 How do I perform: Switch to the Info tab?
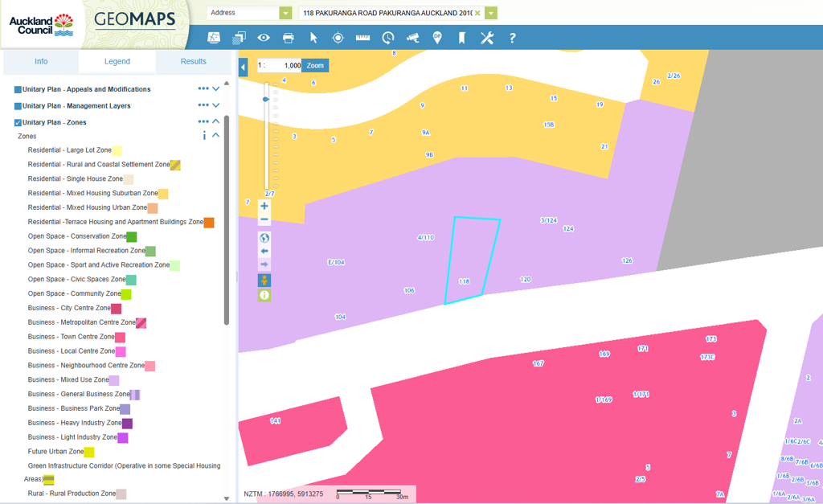click(41, 61)
